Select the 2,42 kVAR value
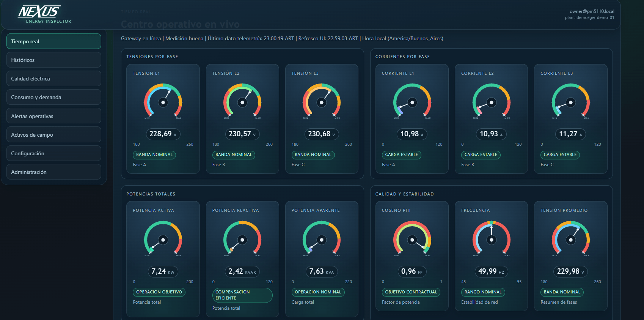The image size is (644, 320). click(x=242, y=271)
